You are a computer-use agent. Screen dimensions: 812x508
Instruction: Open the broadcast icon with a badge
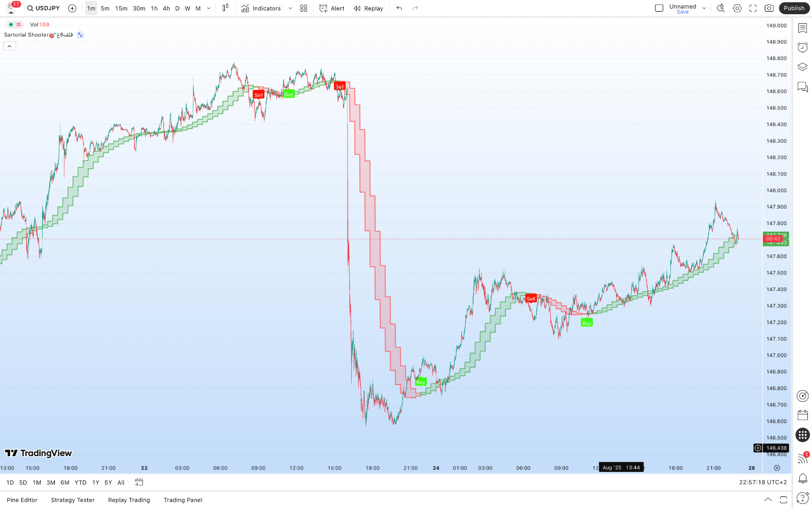pyautogui.click(x=802, y=458)
